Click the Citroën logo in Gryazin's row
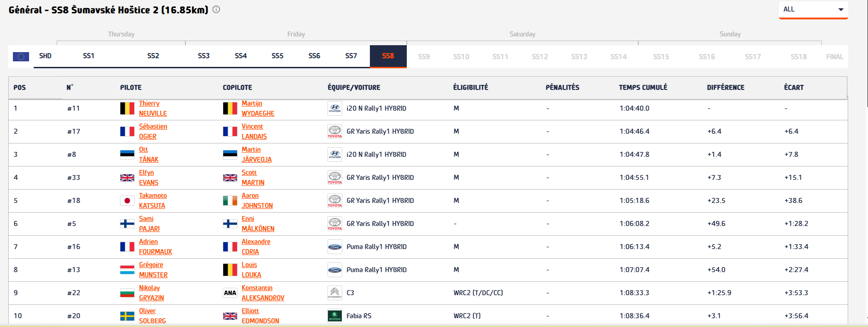Screen dimensions: 868x327 tap(335, 293)
